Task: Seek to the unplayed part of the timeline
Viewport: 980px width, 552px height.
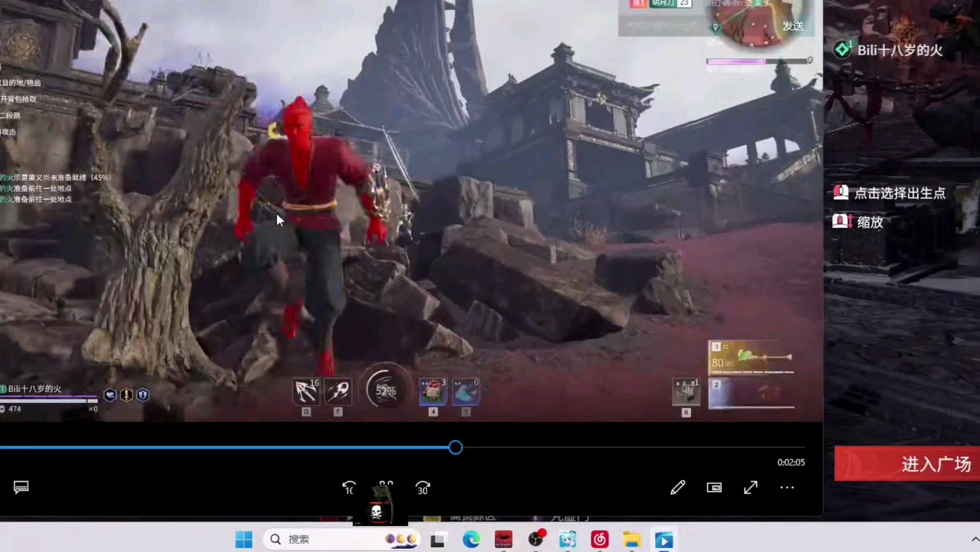Action: [634, 447]
